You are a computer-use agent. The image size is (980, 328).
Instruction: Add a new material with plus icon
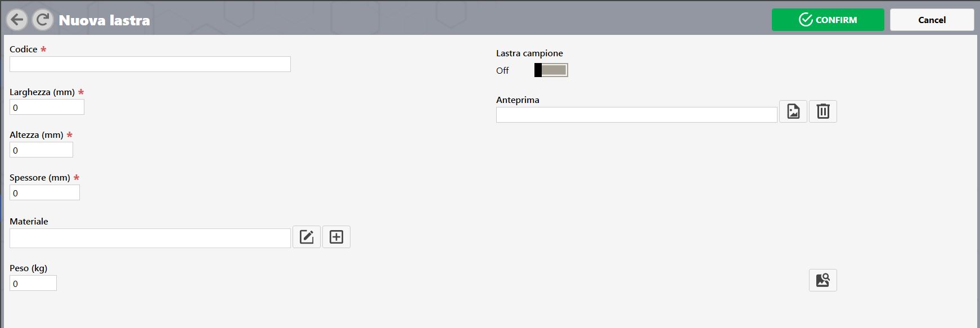tap(336, 237)
